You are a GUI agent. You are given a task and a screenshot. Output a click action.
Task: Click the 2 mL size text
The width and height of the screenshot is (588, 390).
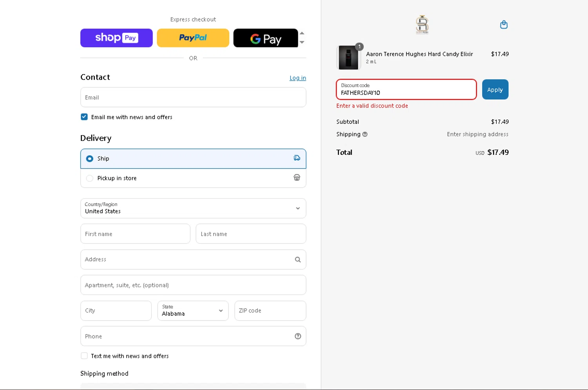[371, 62]
